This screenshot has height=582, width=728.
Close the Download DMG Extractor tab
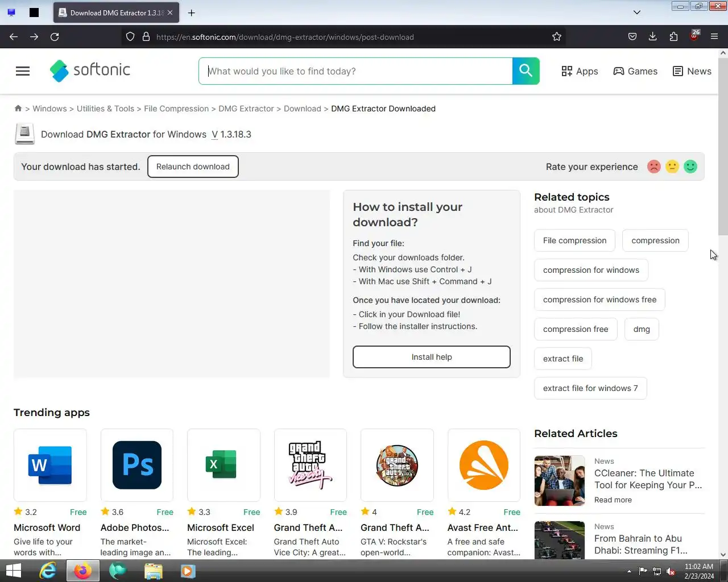pos(169,13)
